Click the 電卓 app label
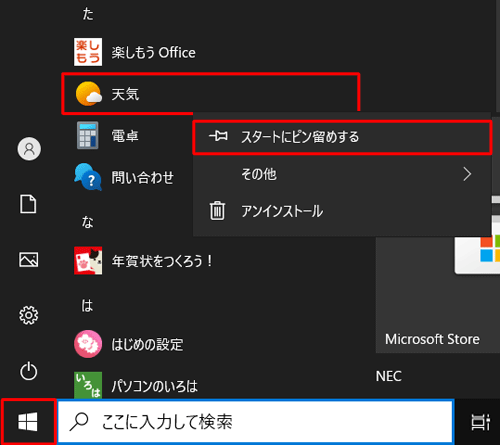 click(125, 136)
